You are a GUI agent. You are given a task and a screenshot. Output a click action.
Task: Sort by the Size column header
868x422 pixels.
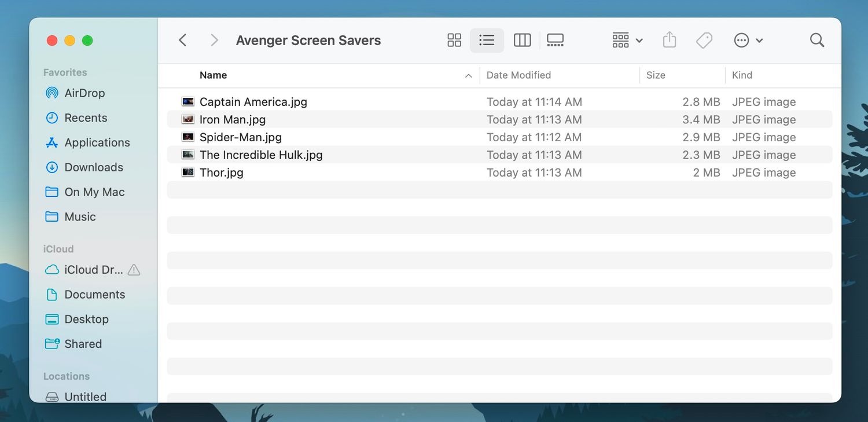(x=656, y=75)
